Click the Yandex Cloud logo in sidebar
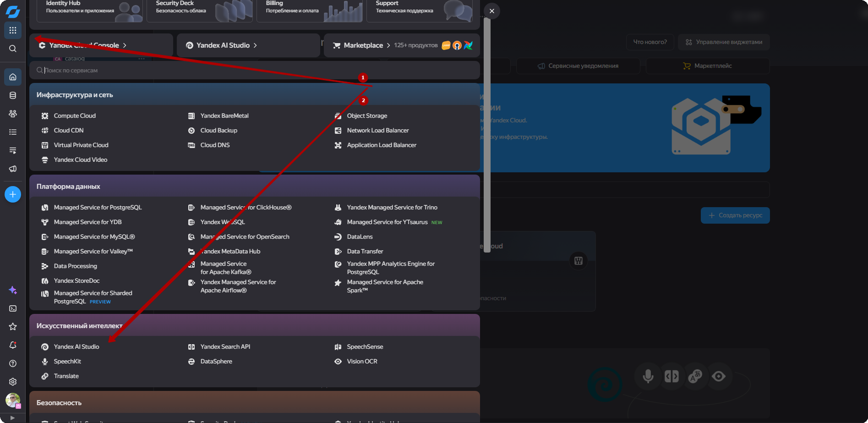Screen dimensions: 868x423 pyautogui.click(x=13, y=12)
